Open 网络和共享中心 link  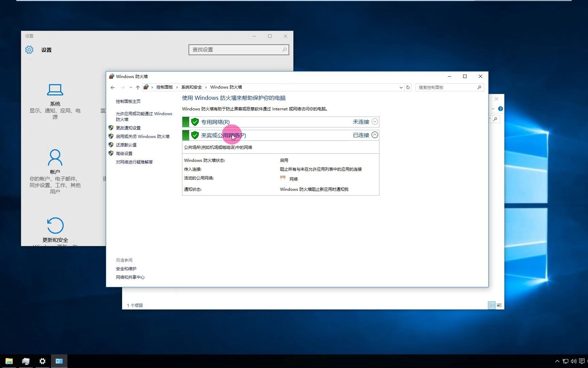click(130, 277)
